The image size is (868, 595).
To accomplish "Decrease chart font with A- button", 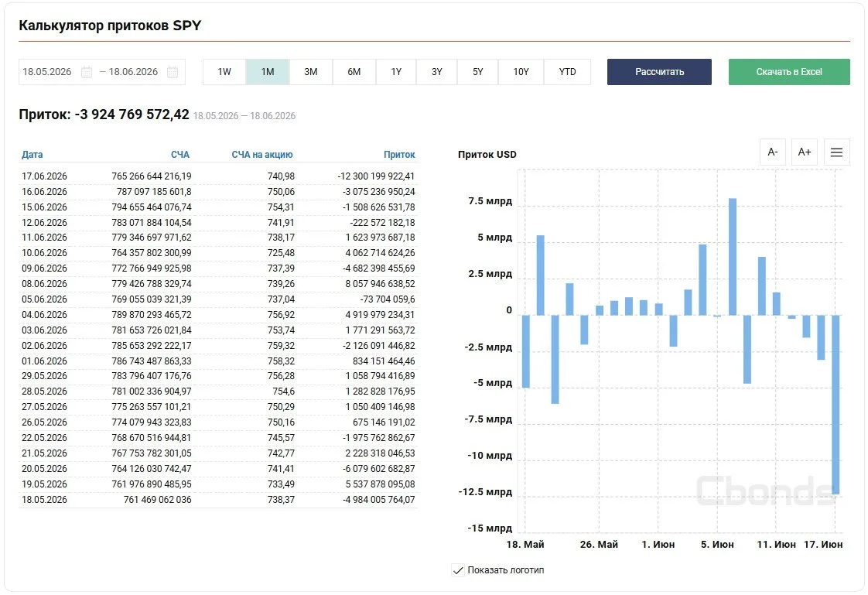I will [x=773, y=152].
